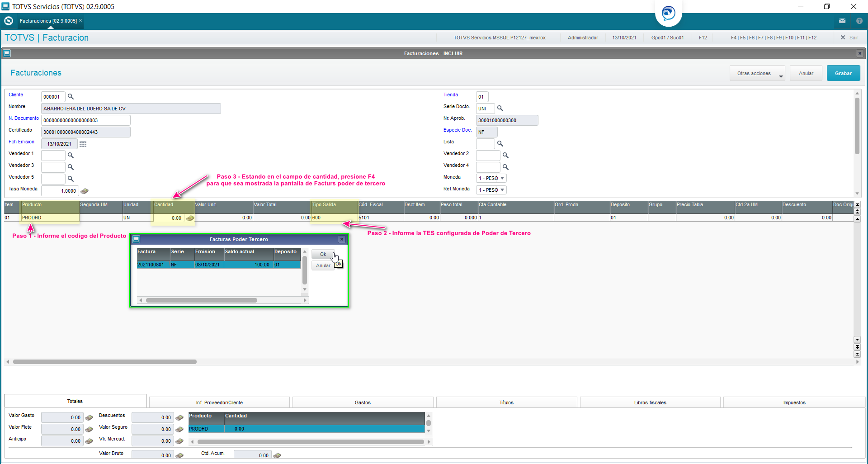The height and width of the screenshot is (464, 868).
Task: Expand Otras acciones dropdown menu
Action: coord(757,73)
